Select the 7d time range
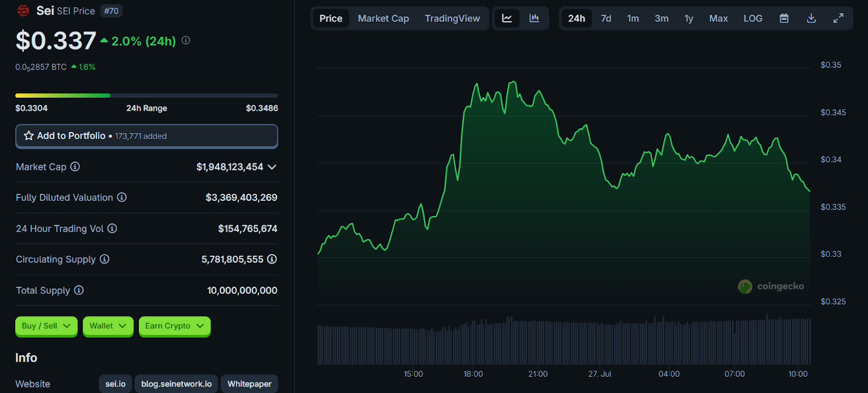This screenshot has width=868, height=393. click(x=606, y=18)
